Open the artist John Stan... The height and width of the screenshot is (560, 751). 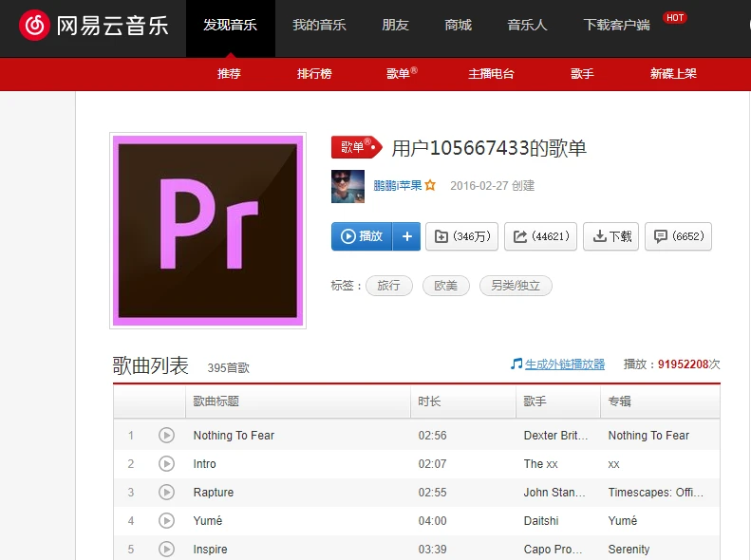[554, 492]
